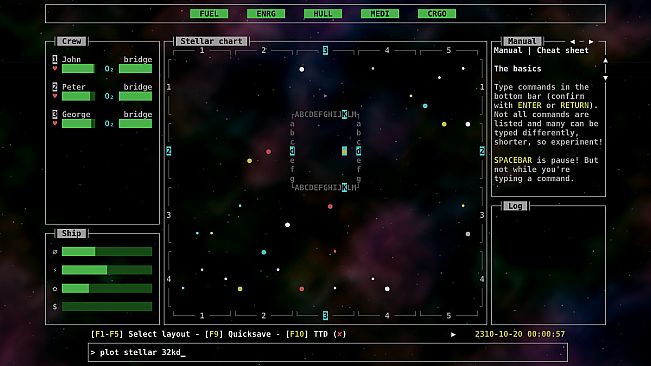Click the game date 2310-10-20 readout
Image resolution: width=651 pixels, height=366 pixels.
(x=520, y=334)
